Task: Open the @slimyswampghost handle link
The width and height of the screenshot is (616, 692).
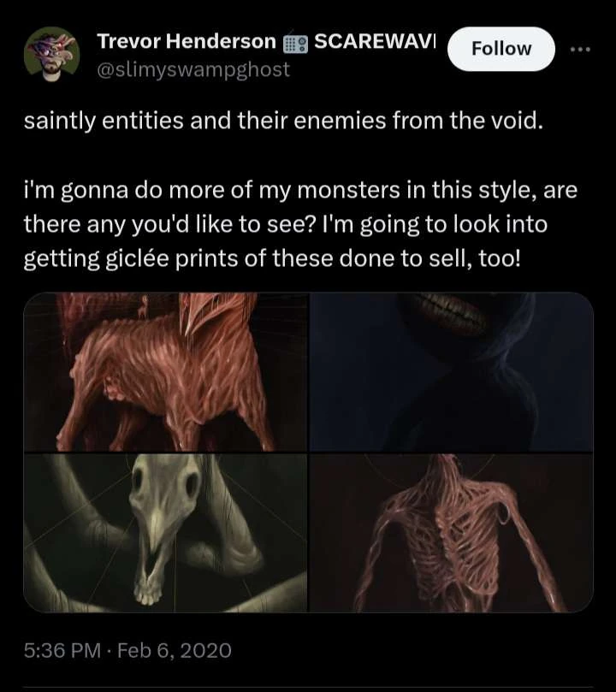Action: pos(193,69)
